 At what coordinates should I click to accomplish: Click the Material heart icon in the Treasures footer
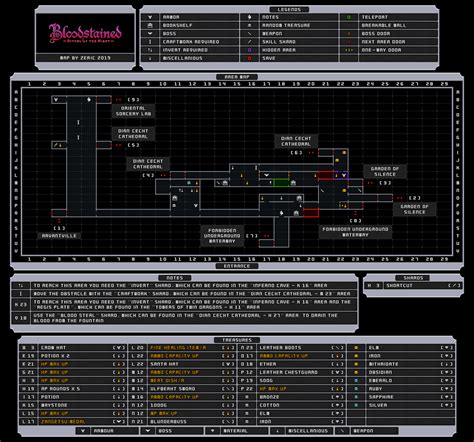point(212,431)
